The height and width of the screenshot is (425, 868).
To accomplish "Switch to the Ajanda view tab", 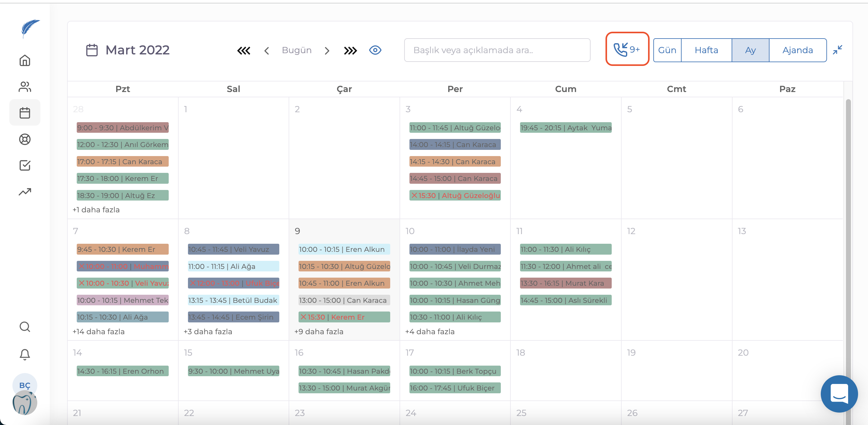I will [x=797, y=50].
